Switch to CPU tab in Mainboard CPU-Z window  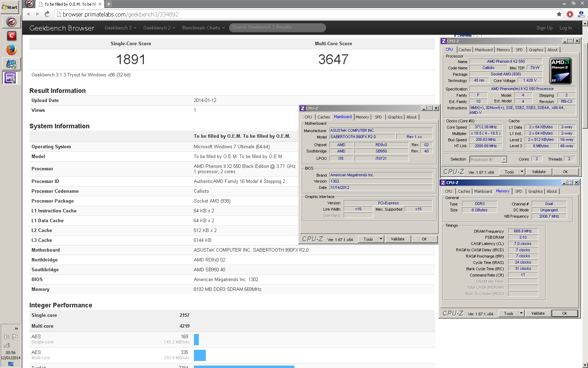coord(308,117)
